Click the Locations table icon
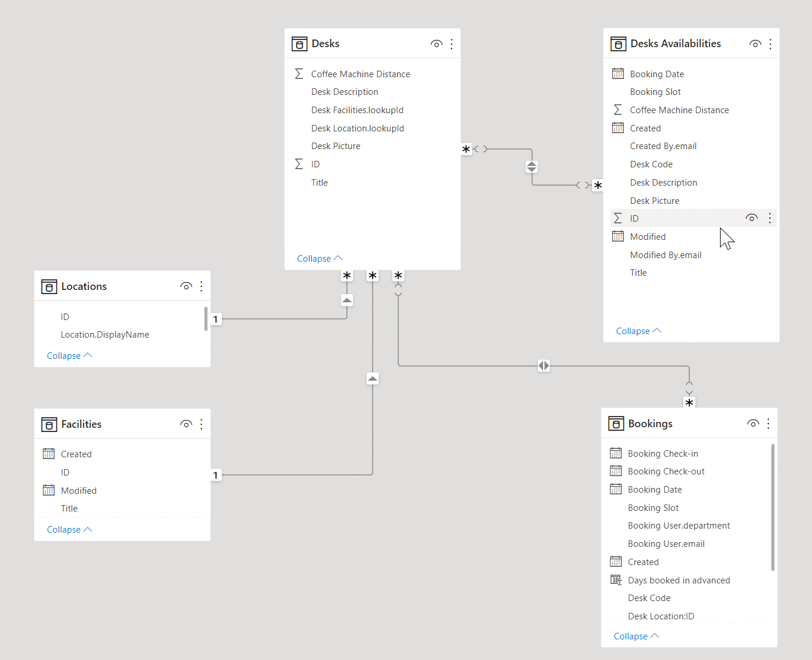 [49, 287]
